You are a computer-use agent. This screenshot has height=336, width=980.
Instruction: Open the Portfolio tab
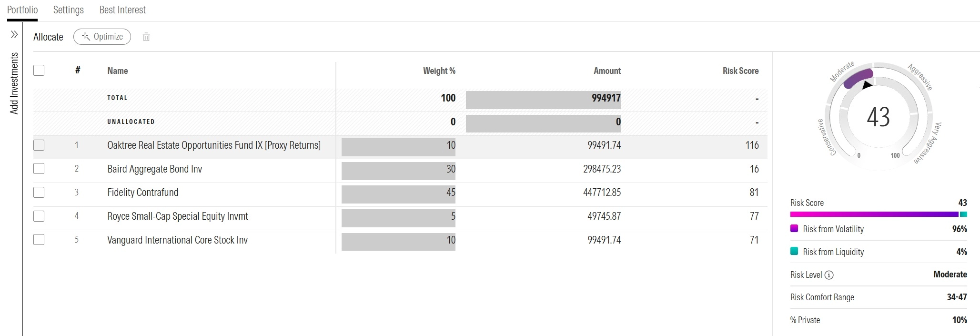[x=22, y=10]
